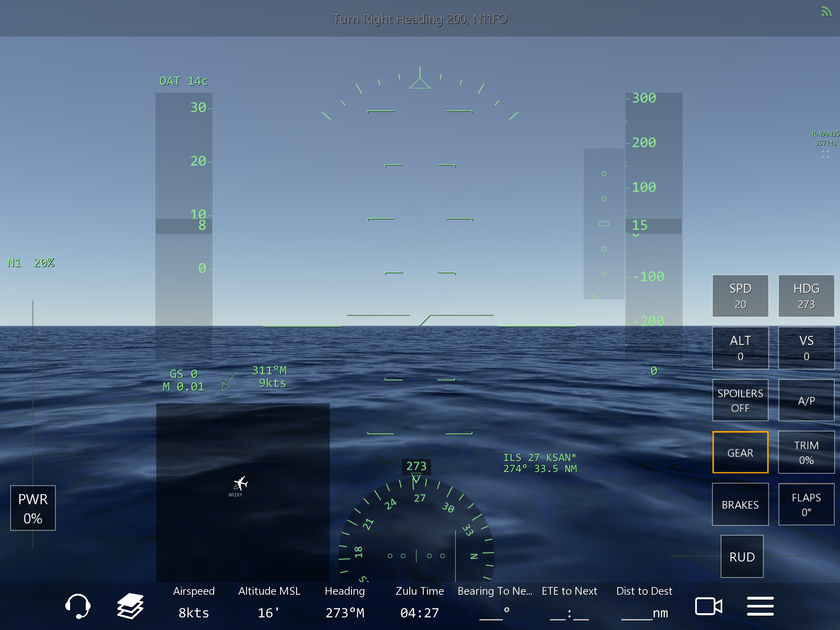Expand the FLAPS 0° selector
Image resolution: width=840 pixels, height=630 pixels.
[x=806, y=504]
